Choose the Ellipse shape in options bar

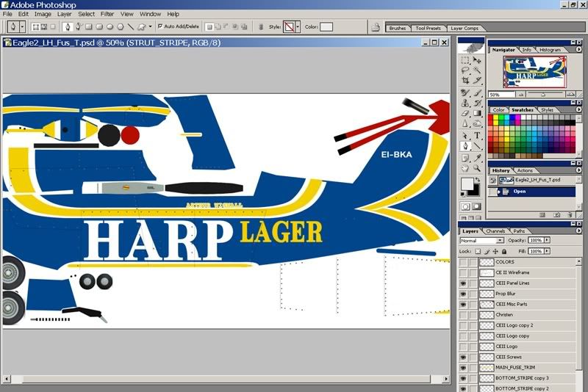click(110, 26)
